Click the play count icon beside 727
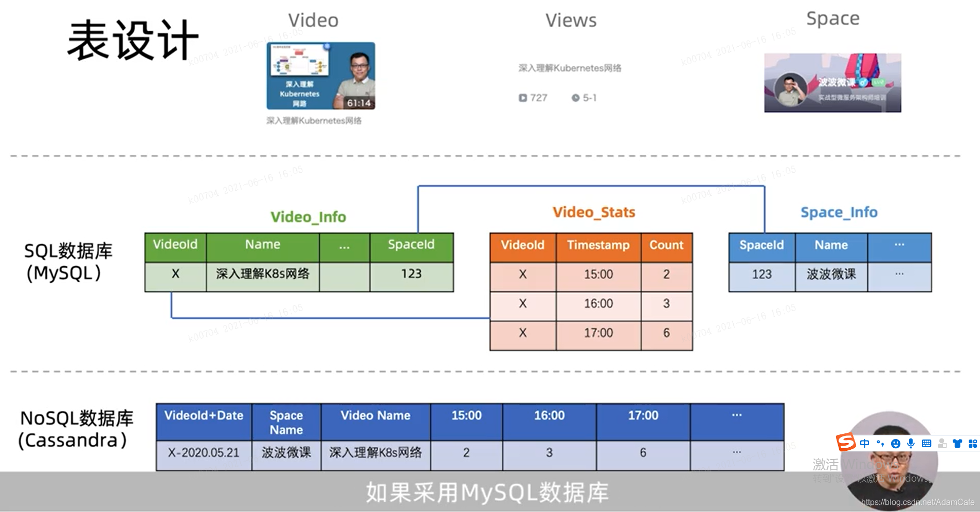980x512 pixels. [522, 98]
